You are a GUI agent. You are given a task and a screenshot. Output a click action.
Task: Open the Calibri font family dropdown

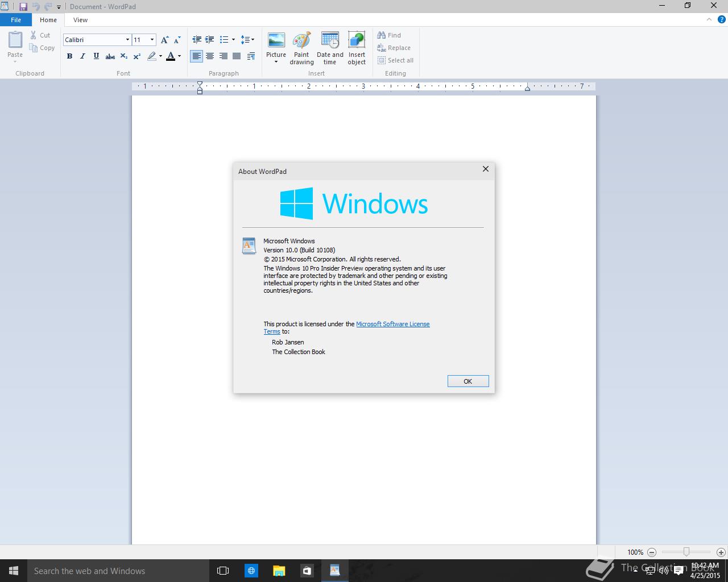[x=127, y=40]
